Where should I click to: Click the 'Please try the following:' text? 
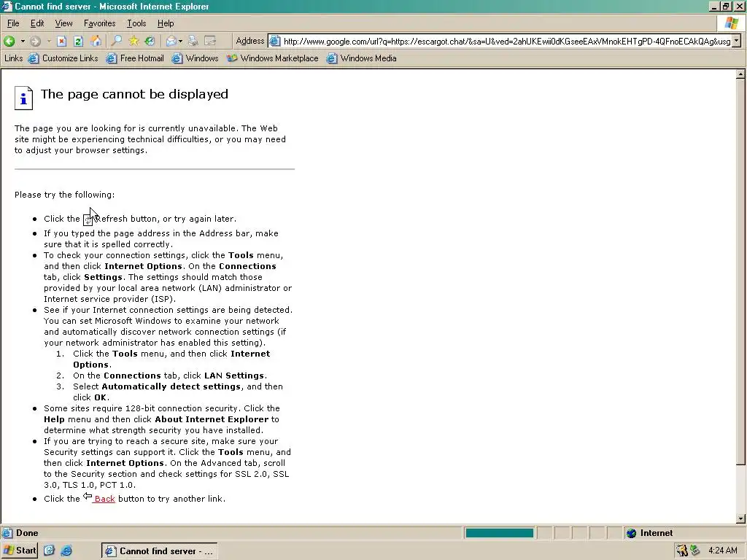(64, 194)
